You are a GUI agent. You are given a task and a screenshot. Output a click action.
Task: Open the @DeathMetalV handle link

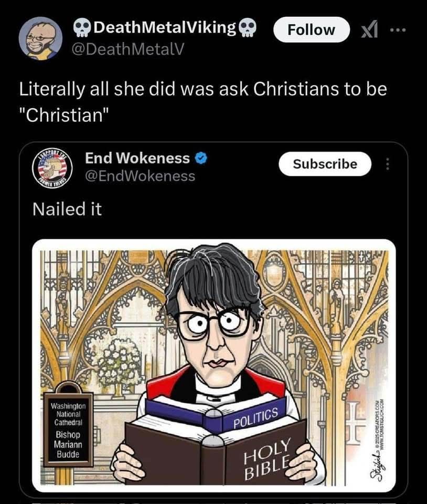(x=130, y=49)
